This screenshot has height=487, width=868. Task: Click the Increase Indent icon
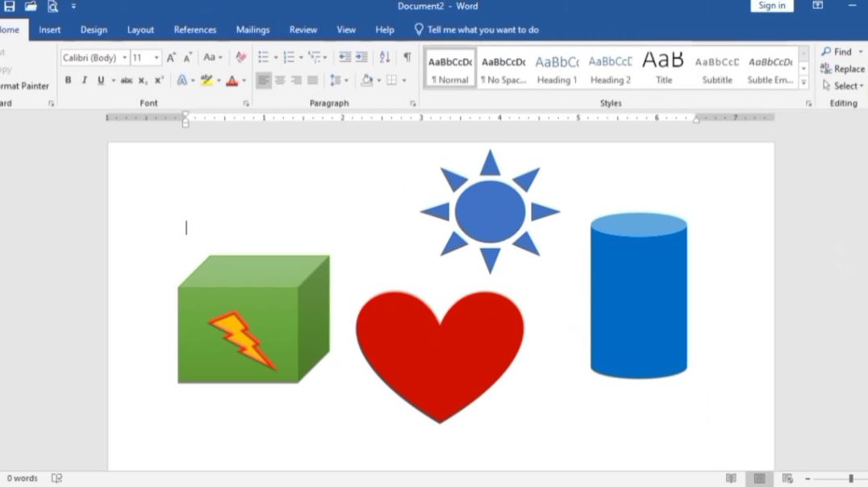tap(361, 57)
